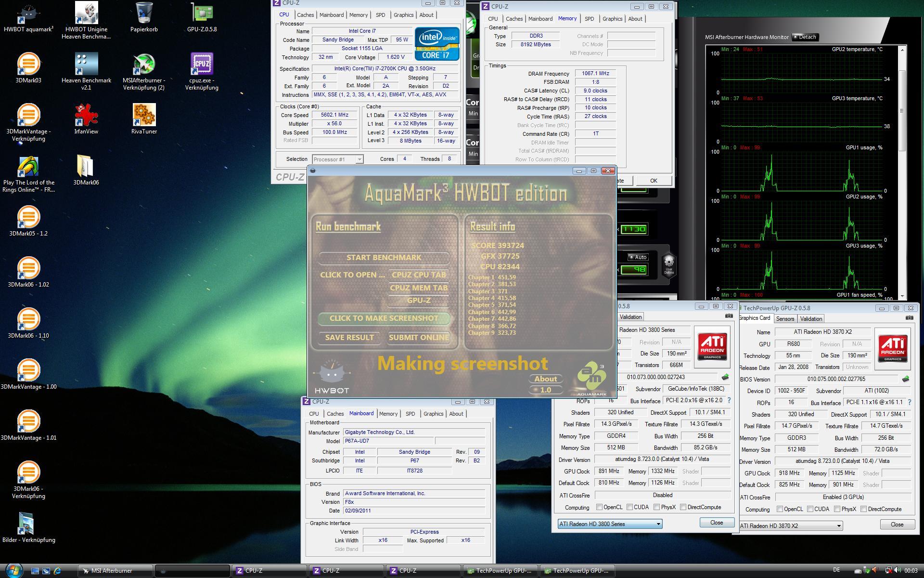The height and width of the screenshot is (578, 924).
Task: Click SAVE RESULT in AquaMark3
Action: (349, 338)
